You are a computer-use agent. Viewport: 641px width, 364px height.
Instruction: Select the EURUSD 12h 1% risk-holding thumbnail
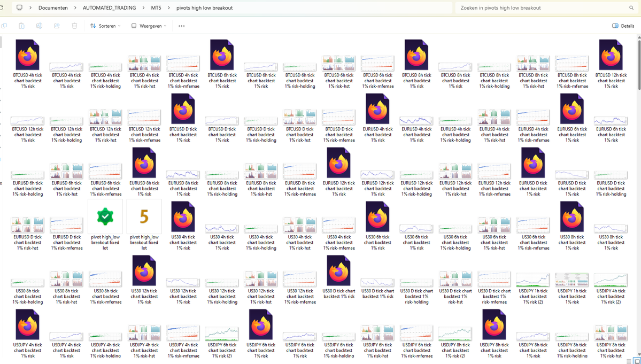416,174
